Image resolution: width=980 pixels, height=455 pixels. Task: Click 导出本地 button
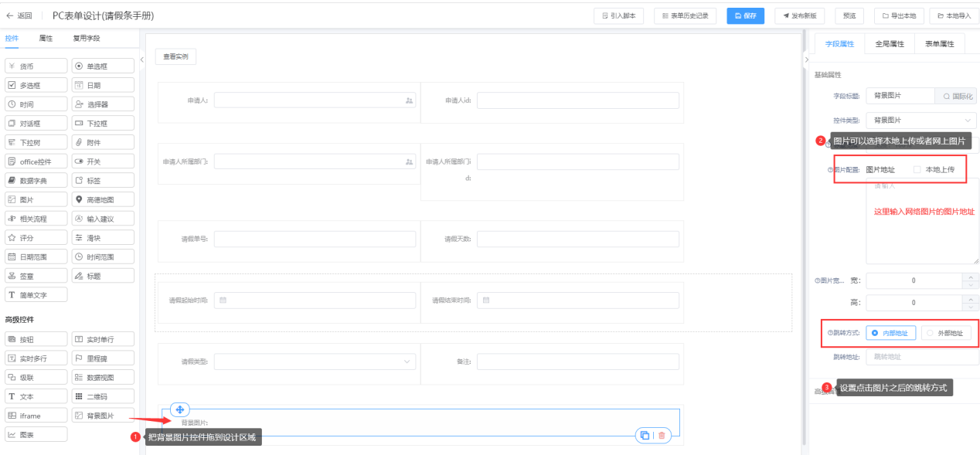pyautogui.click(x=899, y=15)
